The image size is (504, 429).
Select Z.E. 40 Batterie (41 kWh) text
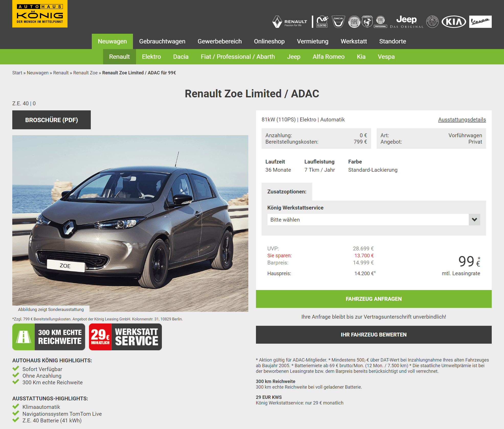click(52, 421)
